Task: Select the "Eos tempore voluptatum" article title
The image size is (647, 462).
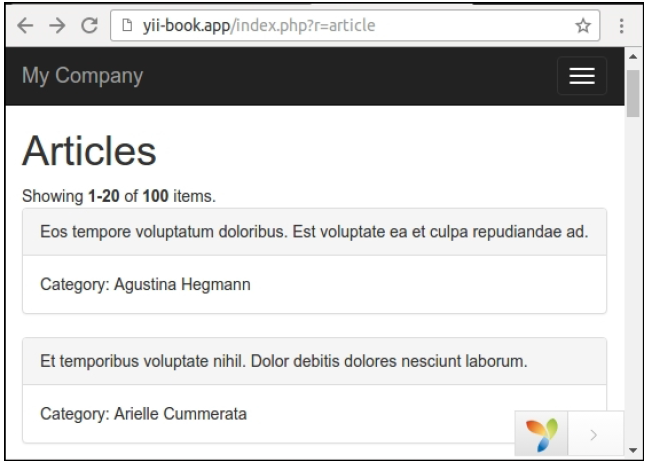Action: 313,232
